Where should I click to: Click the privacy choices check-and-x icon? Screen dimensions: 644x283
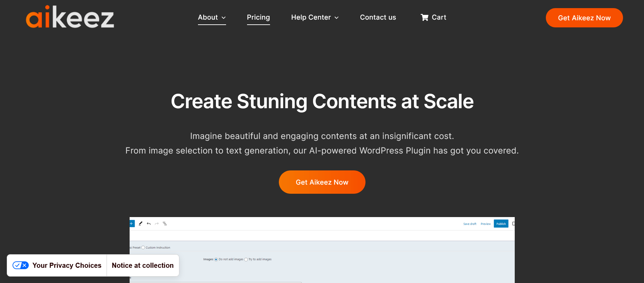pyautogui.click(x=21, y=265)
